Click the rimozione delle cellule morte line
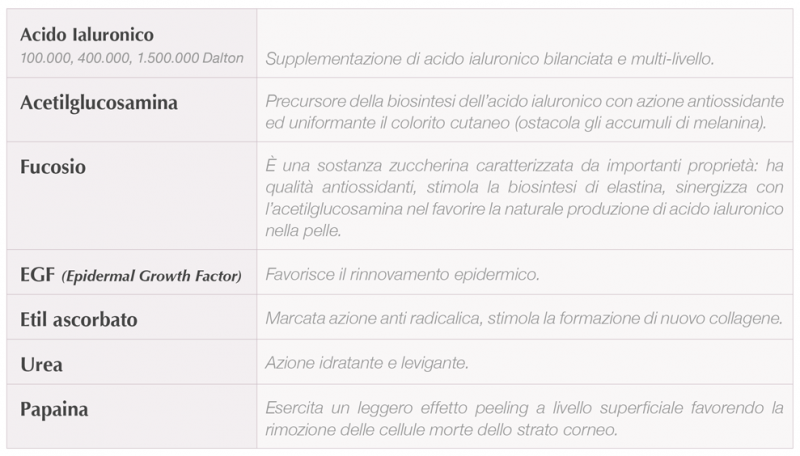 441,430
